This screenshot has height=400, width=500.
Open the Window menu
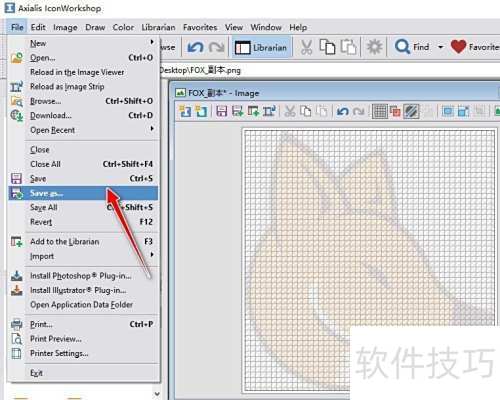point(266,27)
